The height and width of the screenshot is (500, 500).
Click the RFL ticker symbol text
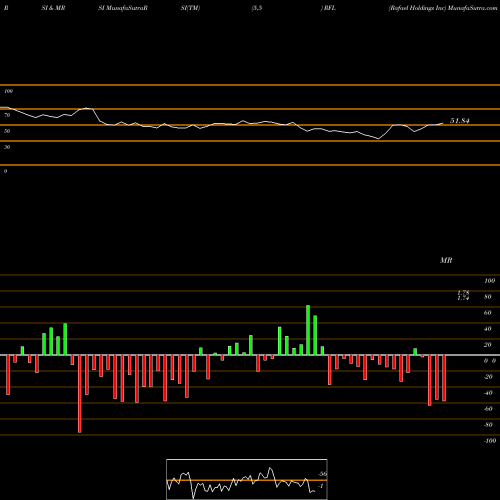click(329, 8)
